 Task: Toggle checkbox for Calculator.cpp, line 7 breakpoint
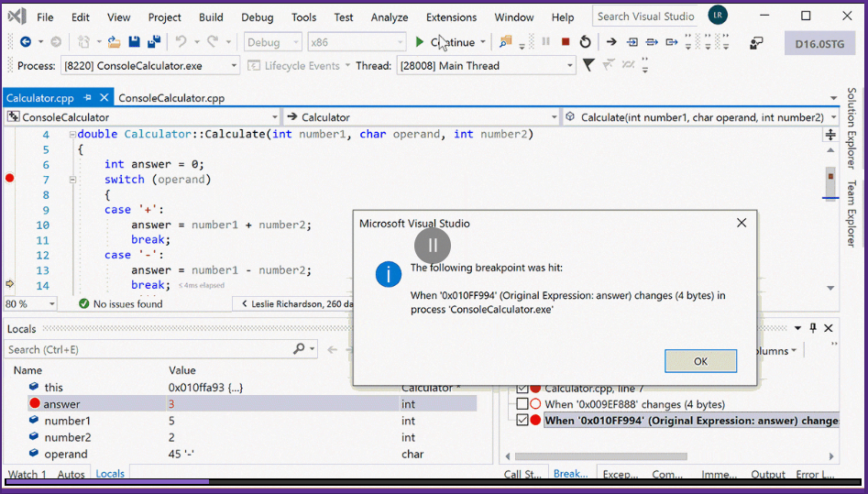click(x=522, y=389)
